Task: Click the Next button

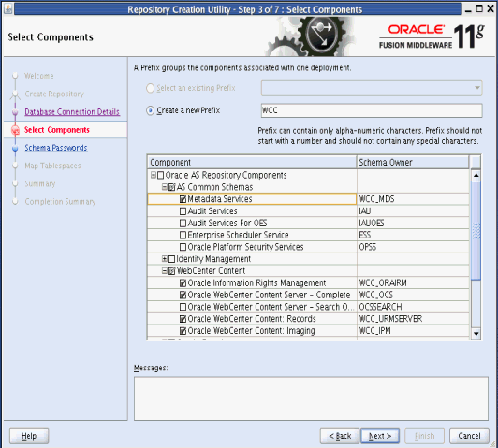Action: coord(380,436)
